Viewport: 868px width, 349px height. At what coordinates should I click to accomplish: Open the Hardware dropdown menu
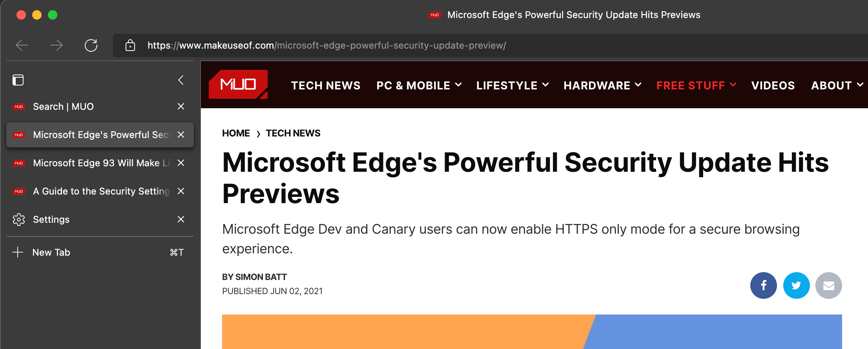pos(602,85)
